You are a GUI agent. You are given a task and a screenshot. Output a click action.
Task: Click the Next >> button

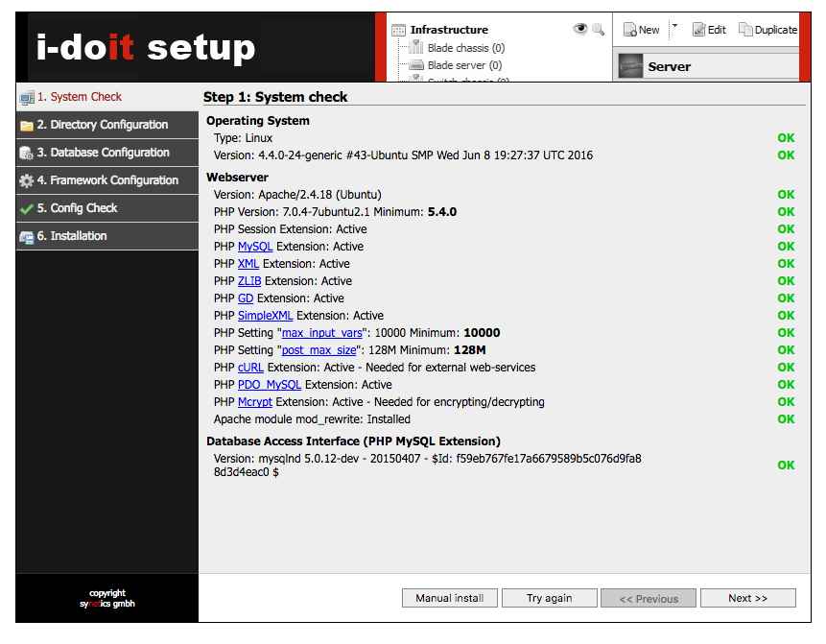pos(748,598)
